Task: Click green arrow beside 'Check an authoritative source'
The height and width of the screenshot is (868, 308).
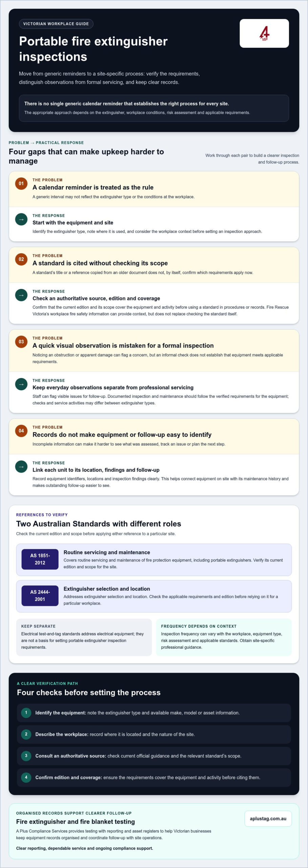Action: (21, 295)
